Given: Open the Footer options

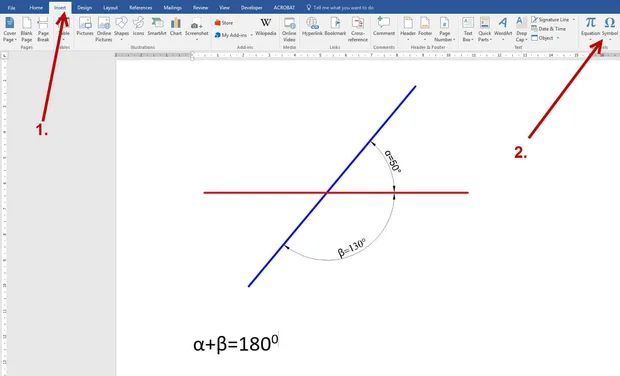Looking at the screenshot, I should pos(425,28).
